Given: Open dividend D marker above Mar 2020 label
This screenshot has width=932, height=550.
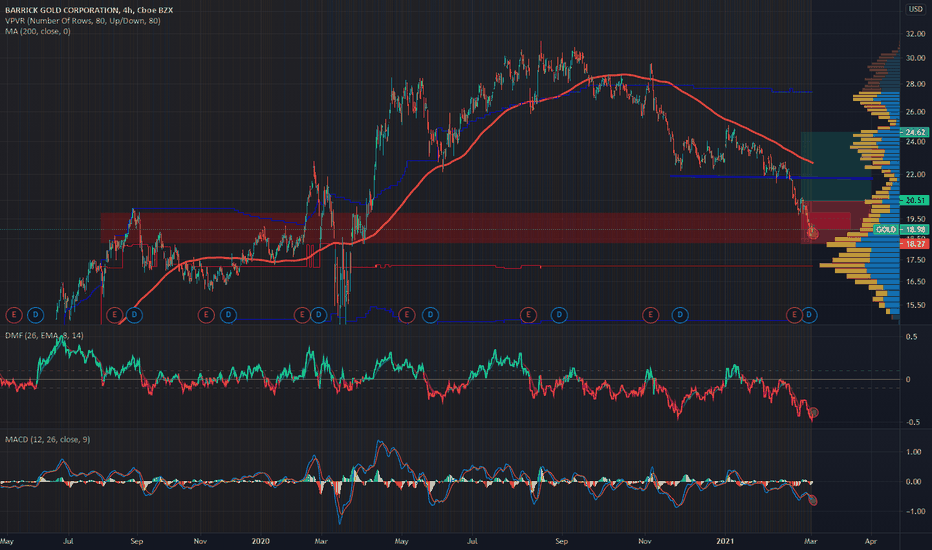Looking at the screenshot, I should pos(319,315).
